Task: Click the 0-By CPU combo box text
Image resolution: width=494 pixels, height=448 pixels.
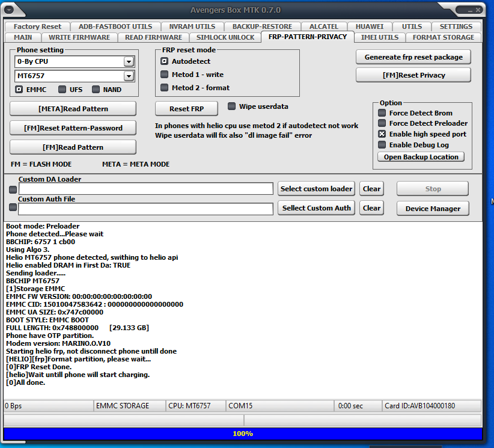Action: coord(32,61)
